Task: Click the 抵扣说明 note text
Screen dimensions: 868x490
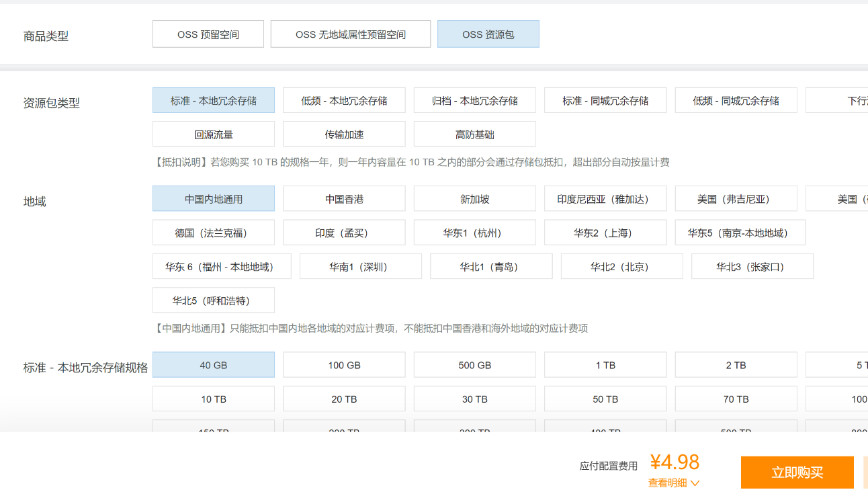Action: click(x=411, y=162)
